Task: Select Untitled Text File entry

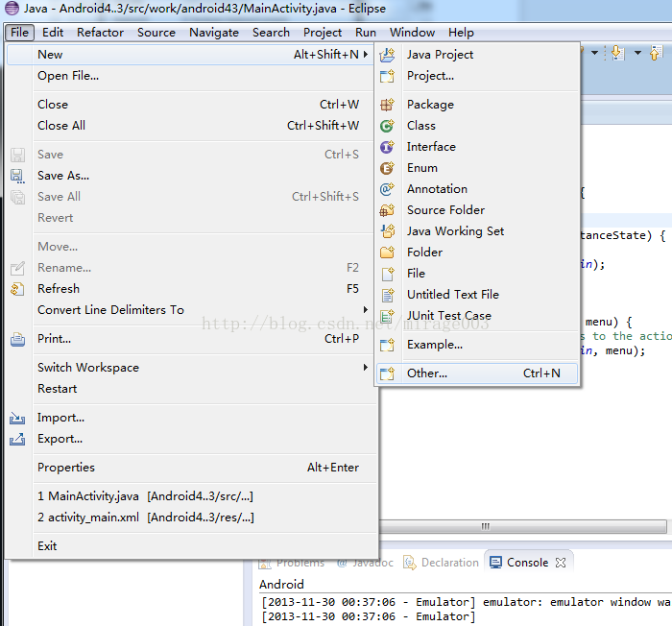Action: [x=477, y=295]
